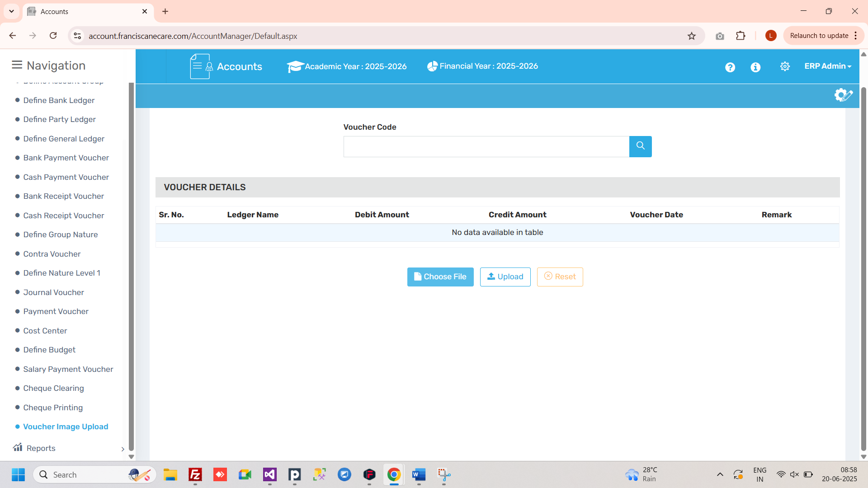
Task: Open the settings gear icon in header
Action: coord(785,66)
